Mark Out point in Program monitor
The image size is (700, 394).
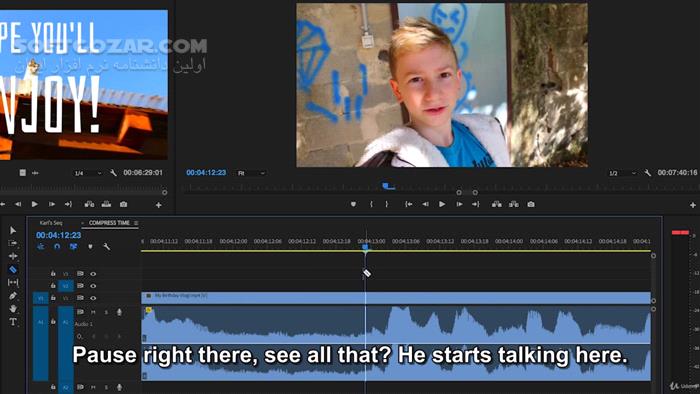pyautogui.click(x=387, y=204)
